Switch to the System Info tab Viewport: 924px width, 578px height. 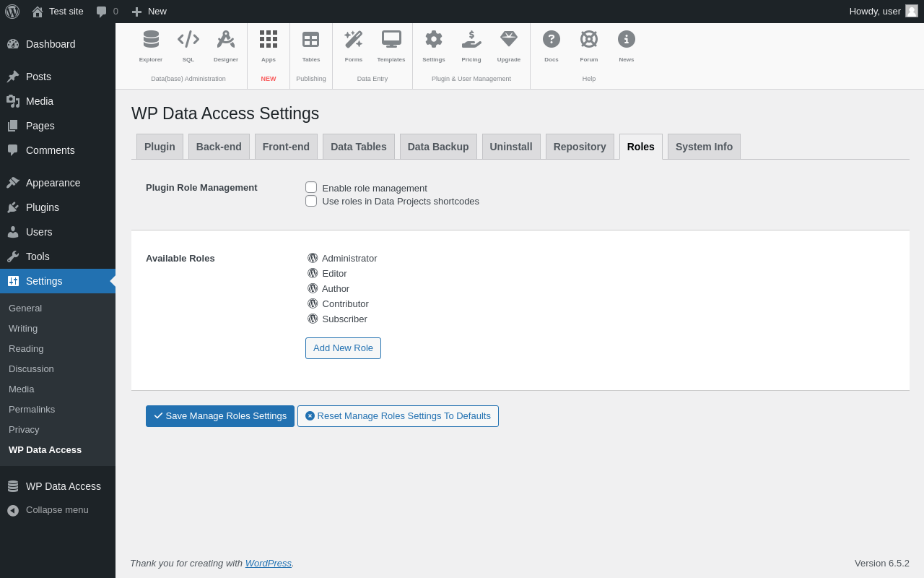pyautogui.click(x=704, y=147)
